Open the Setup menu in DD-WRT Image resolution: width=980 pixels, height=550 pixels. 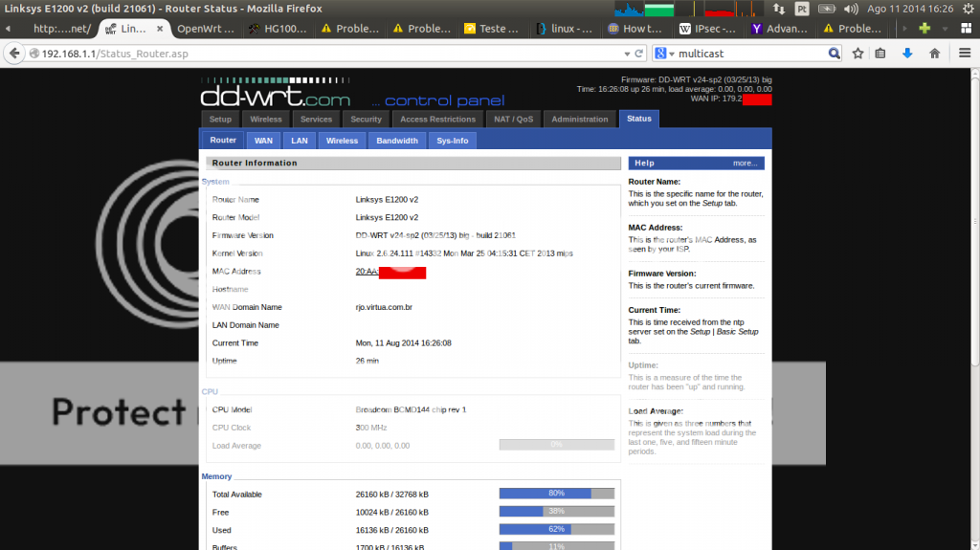point(220,120)
